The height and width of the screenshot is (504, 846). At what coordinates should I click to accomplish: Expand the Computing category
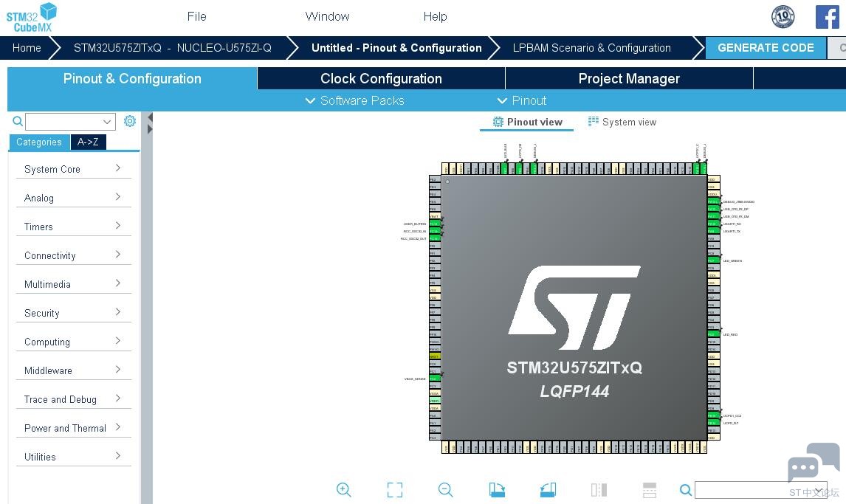pos(73,341)
